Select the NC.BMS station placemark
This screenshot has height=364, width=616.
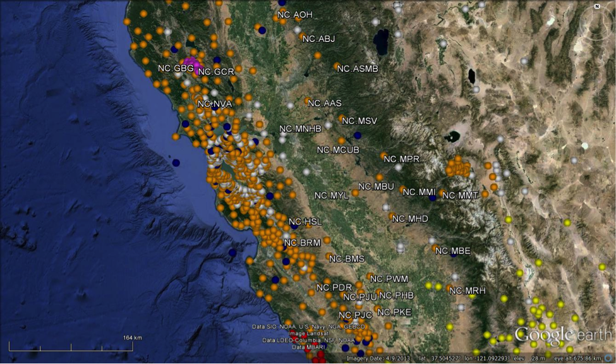coord(329,257)
